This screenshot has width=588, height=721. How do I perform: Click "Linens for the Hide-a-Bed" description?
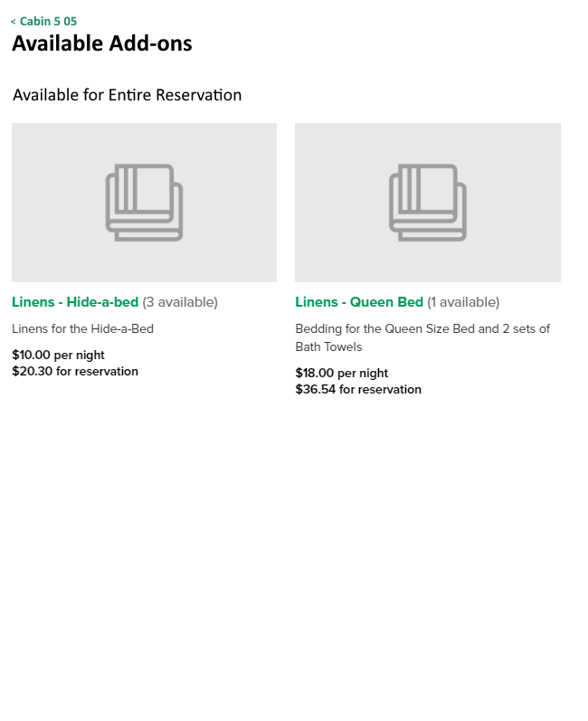82,329
